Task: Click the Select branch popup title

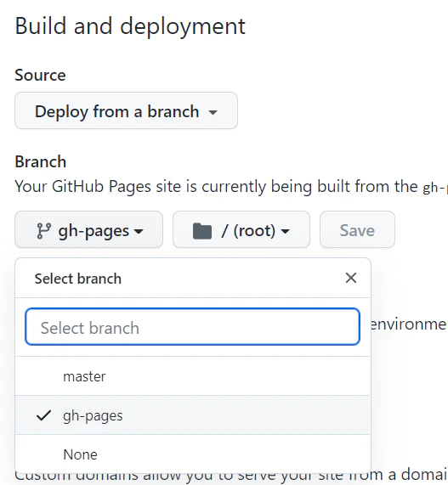Action: tap(78, 279)
